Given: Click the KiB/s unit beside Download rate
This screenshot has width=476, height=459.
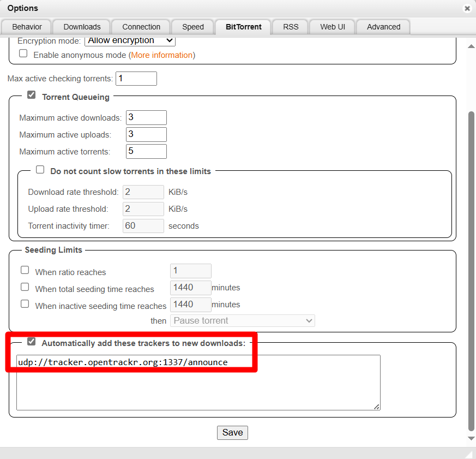Looking at the screenshot, I should [178, 192].
